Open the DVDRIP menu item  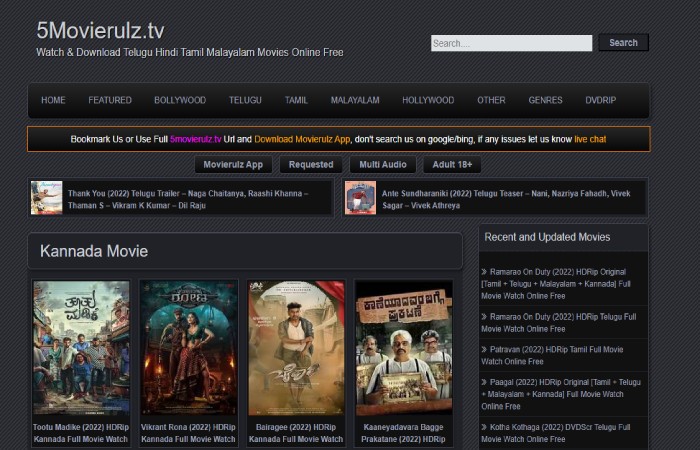pos(601,100)
